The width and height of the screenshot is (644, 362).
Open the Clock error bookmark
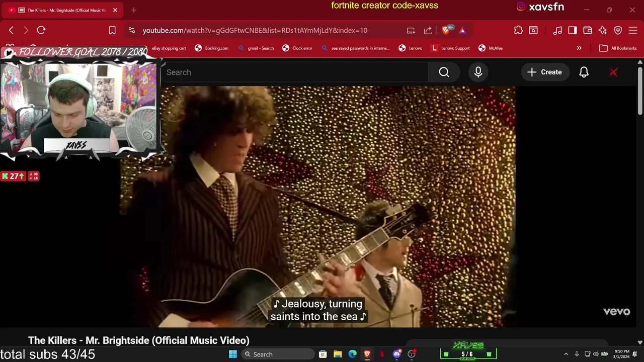297,48
